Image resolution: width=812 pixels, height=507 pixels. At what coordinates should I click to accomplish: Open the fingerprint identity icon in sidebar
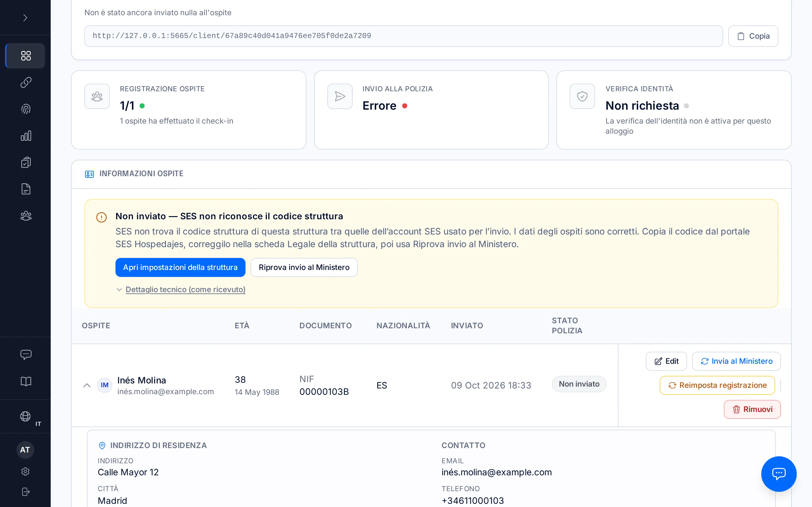tap(25, 109)
